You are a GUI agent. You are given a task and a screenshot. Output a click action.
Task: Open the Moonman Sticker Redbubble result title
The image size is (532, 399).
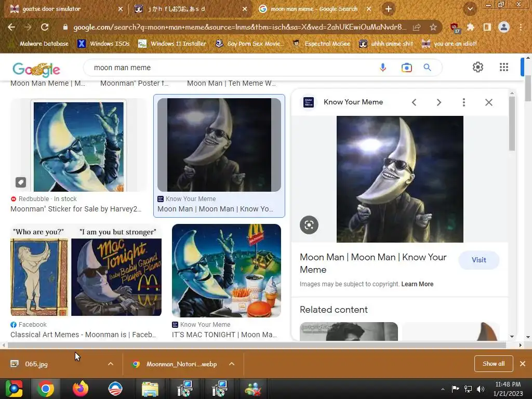pyautogui.click(x=76, y=209)
